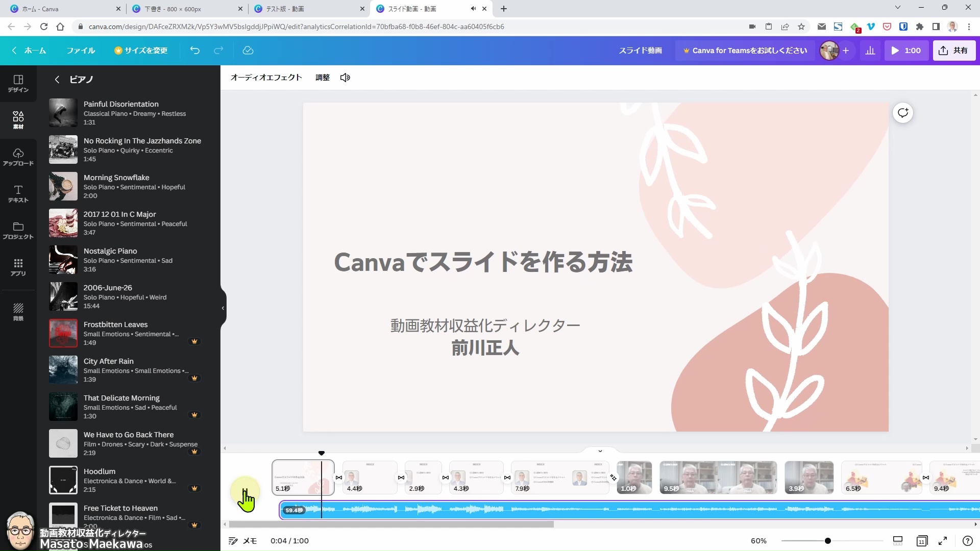Image resolution: width=980 pixels, height=551 pixels.
Task: Select the 6.5秒 timeline clip
Action: (x=881, y=478)
